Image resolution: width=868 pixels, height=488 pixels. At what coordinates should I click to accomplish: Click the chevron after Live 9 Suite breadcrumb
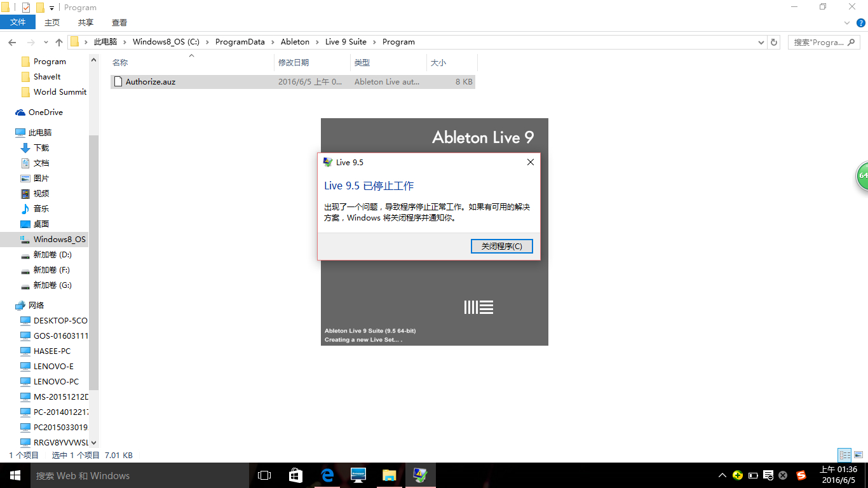(374, 42)
